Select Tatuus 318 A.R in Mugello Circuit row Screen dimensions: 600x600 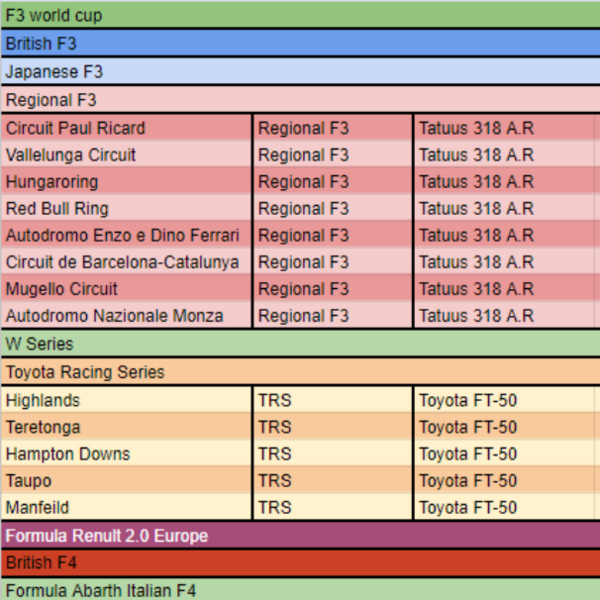point(504,289)
